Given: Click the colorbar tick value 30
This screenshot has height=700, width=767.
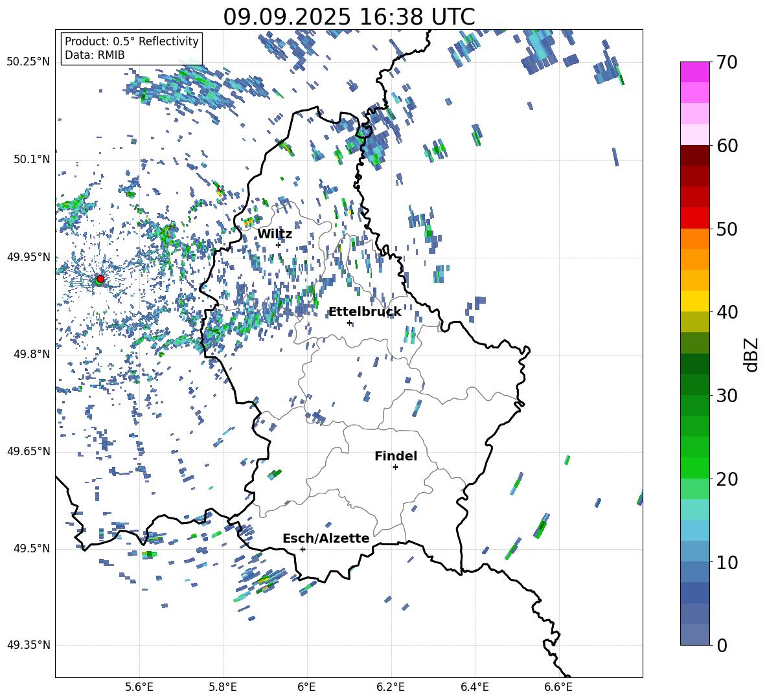Looking at the screenshot, I should coord(727,396).
